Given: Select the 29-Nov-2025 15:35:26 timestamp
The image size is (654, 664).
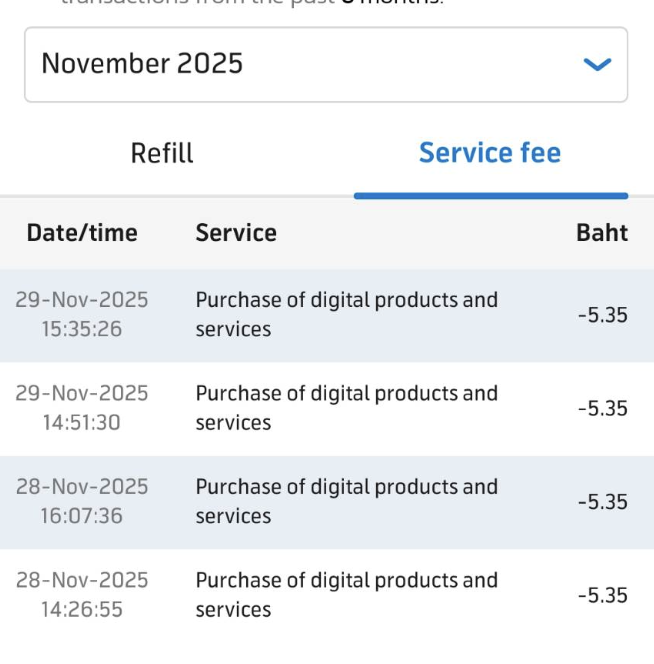Looking at the screenshot, I should (x=82, y=314).
